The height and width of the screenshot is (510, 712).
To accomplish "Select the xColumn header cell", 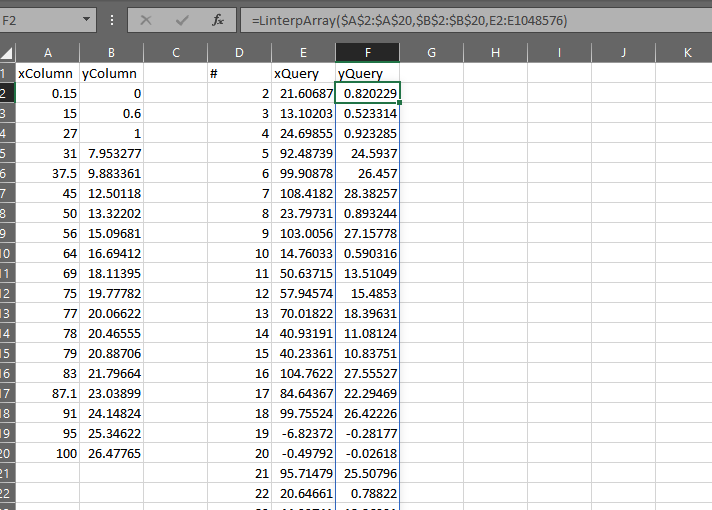I will 48,73.
